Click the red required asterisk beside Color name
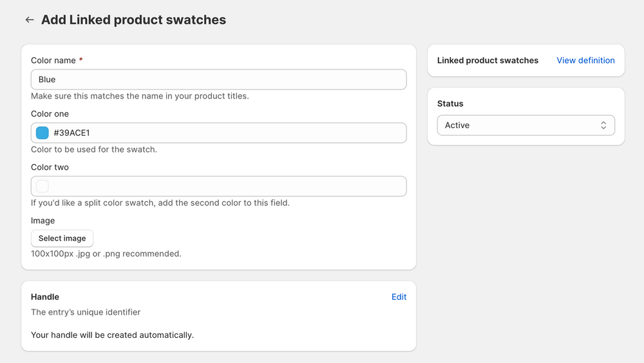Image resolution: width=644 pixels, height=363 pixels. click(x=81, y=60)
